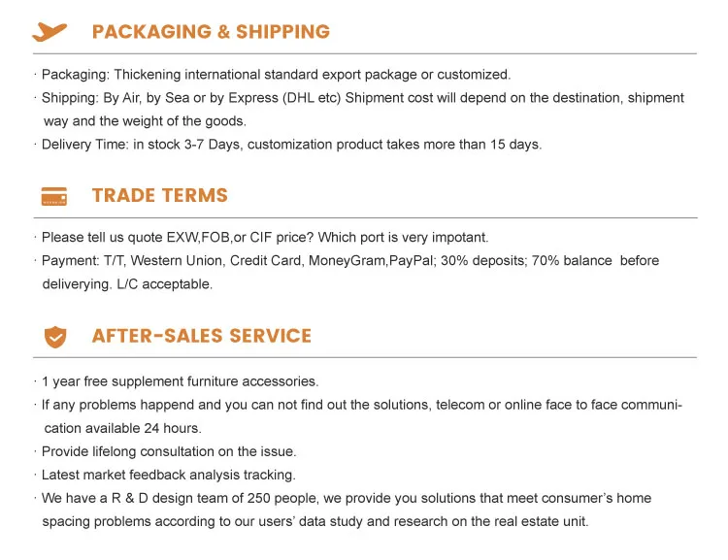
Task: Click the market feedback analysis tracking line
Action: pyautogui.click(x=168, y=475)
